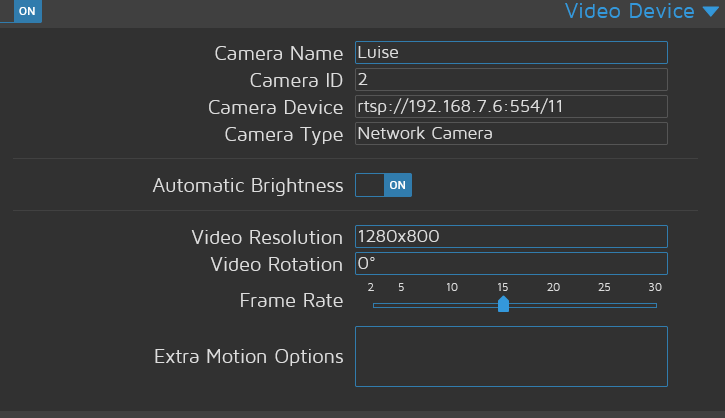Click the Video Device section title
The width and height of the screenshot is (725, 418).
(629, 12)
